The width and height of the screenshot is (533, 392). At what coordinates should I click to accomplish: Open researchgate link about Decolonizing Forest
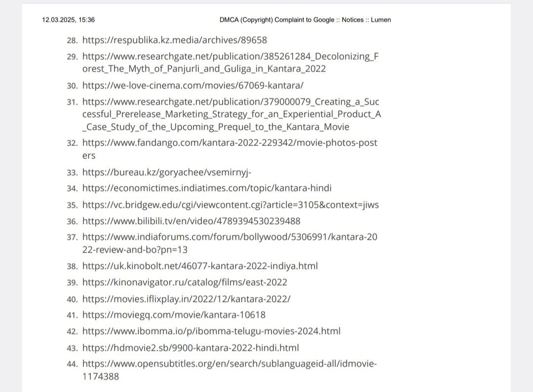[x=230, y=63]
